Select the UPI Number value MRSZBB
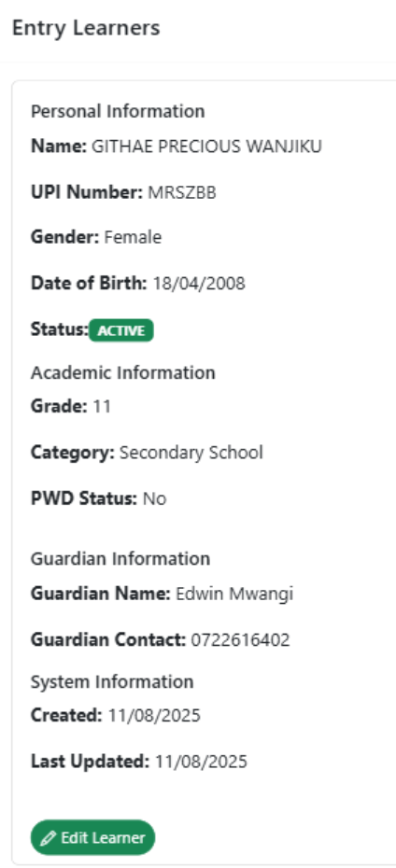The width and height of the screenshot is (396, 868). pos(182,192)
